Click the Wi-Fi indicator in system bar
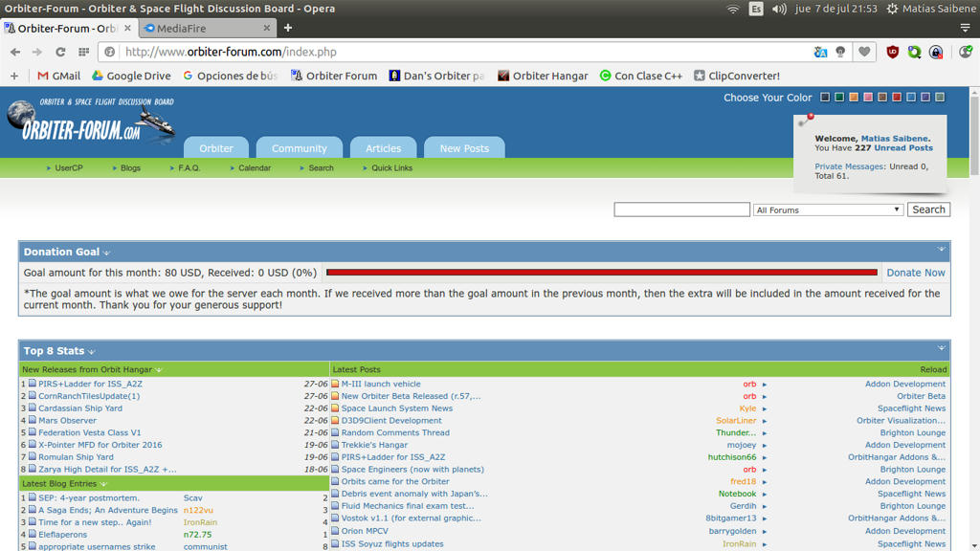This screenshot has height=551, width=980. click(x=732, y=9)
